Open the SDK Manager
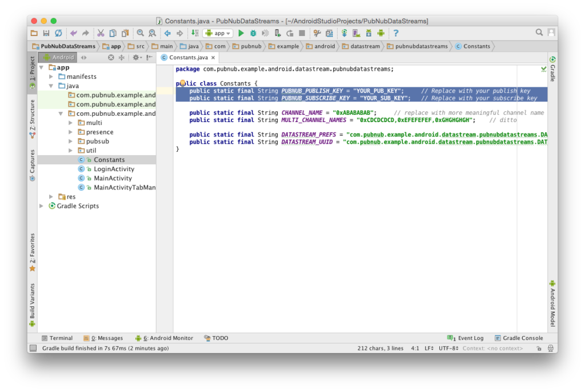 368,33
